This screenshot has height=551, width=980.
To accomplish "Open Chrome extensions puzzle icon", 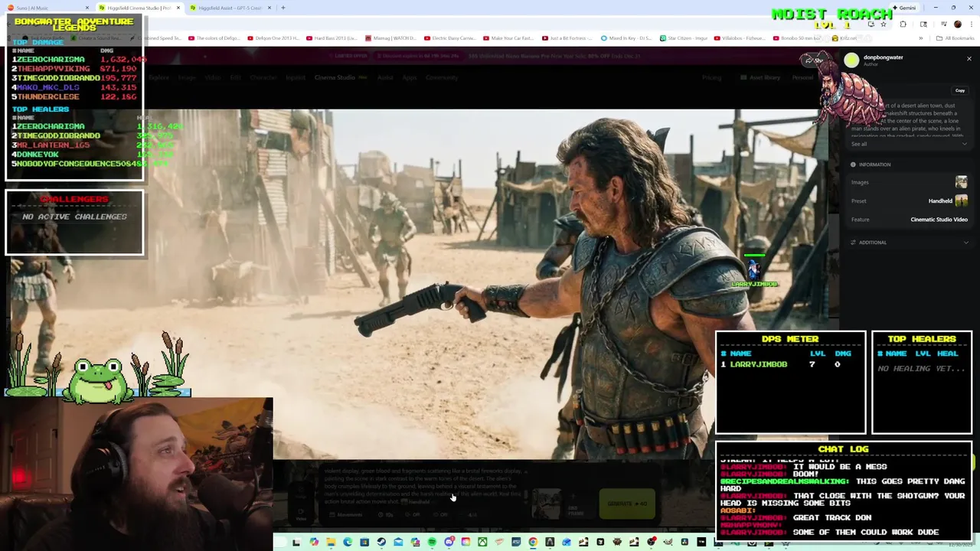I will pos(903,24).
